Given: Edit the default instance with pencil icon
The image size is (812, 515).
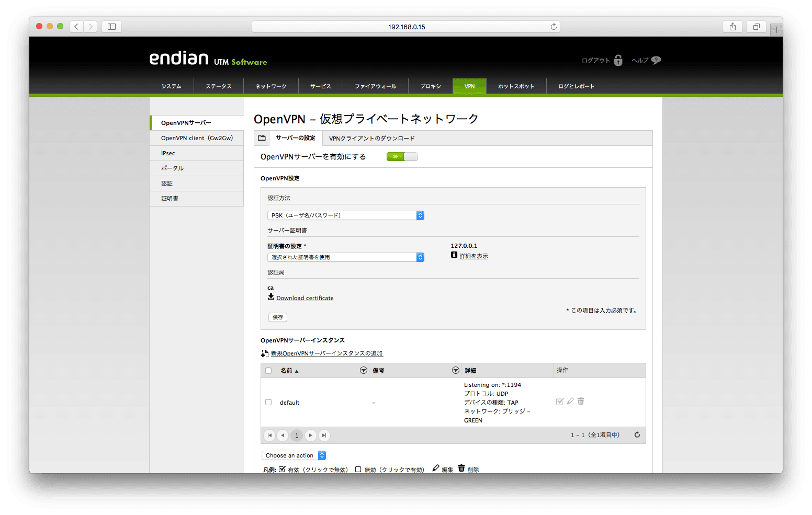Looking at the screenshot, I should click(570, 401).
